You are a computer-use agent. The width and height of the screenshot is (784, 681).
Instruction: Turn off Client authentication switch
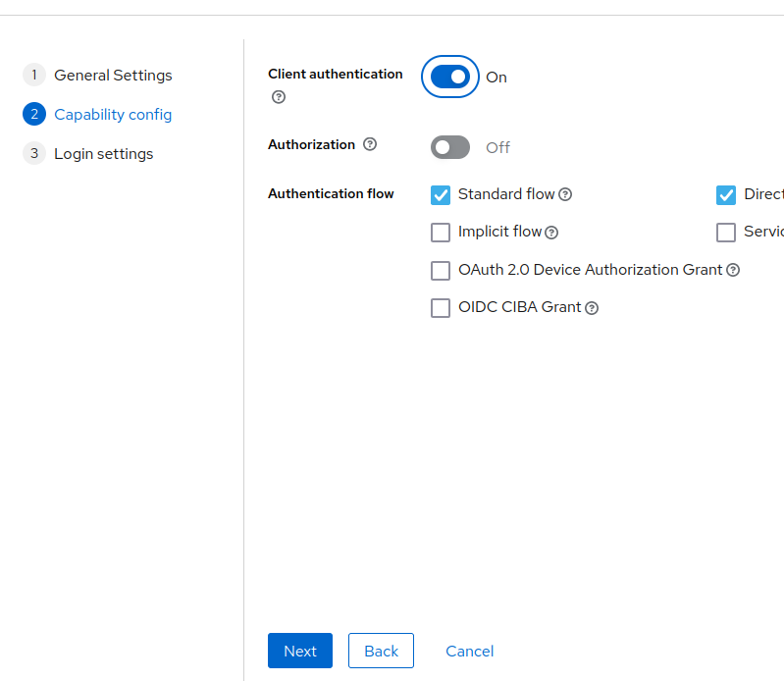450,78
